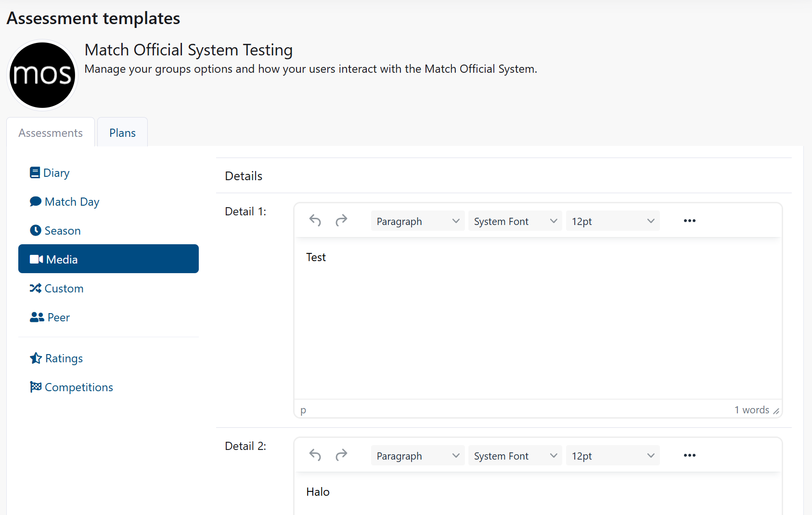Open the Custom assessments shuffle icon
Image resolution: width=812 pixels, height=515 pixels.
pyautogui.click(x=36, y=288)
